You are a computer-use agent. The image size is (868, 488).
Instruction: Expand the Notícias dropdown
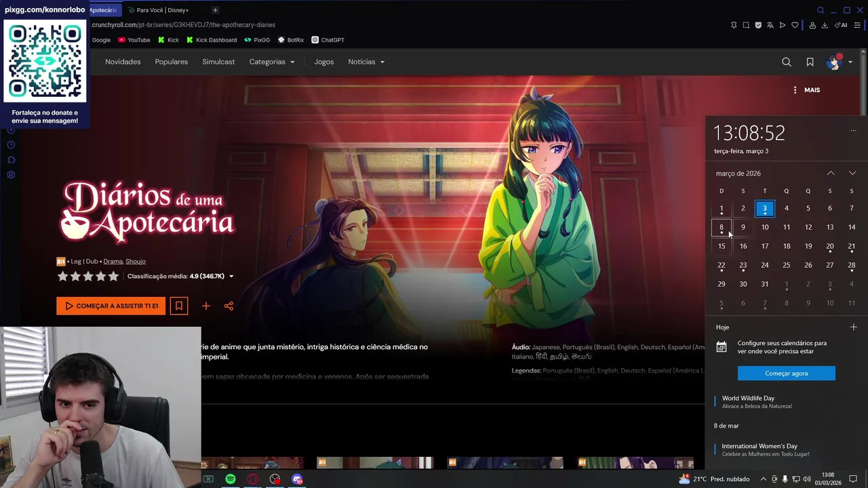click(x=366, y=62)
